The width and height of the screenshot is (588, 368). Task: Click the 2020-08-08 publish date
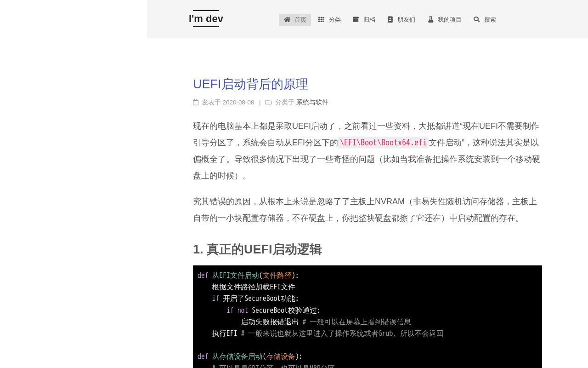[x=238, y=103]
